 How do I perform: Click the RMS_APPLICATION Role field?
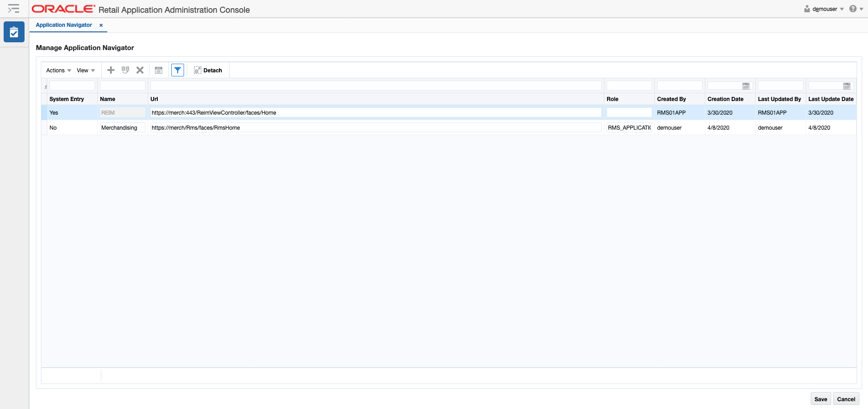click(629, 128)
